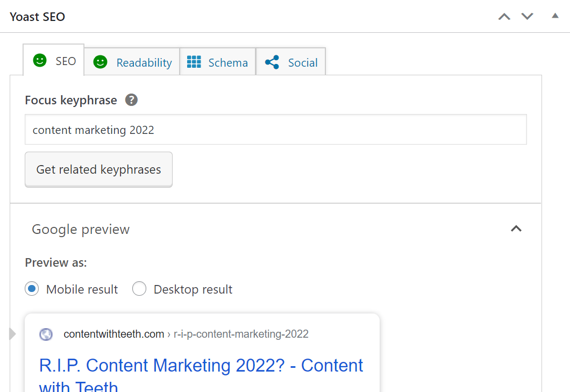Click the contentwithteeth.com preview URL
The width and height of the screenshot is (570, 392).
186,334
